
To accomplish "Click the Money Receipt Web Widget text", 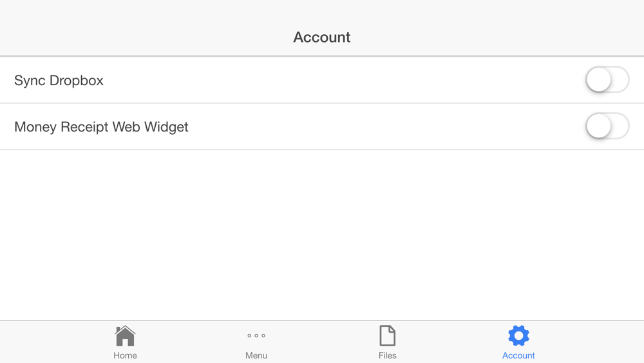I will [x=101, y=126].
